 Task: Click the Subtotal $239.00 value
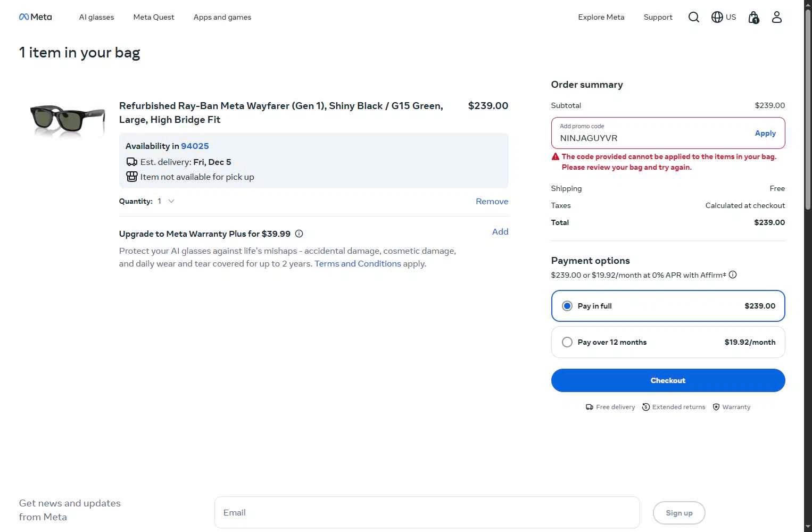[769, 105]
